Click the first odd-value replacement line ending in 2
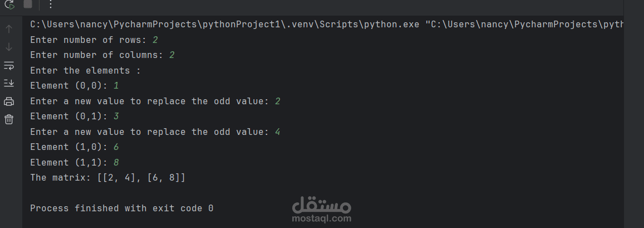 pyautogui.click(x=155, y=101)
